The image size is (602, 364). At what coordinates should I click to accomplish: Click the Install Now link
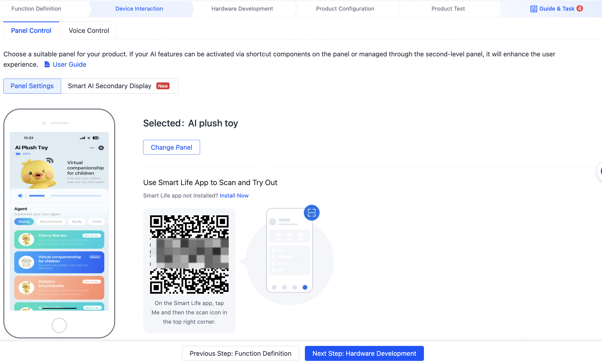pyautogui.click(x=234, y=196)
